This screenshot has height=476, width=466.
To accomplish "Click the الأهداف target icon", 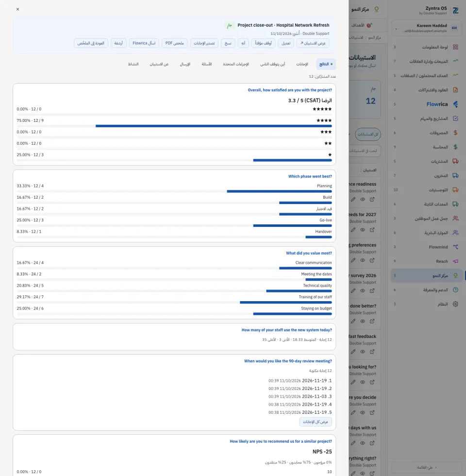I will [369, 25].
